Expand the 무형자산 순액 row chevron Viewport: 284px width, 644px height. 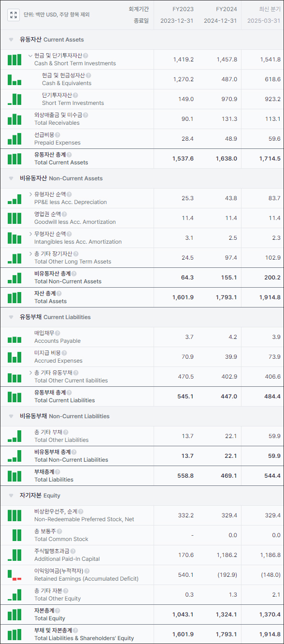(31, 234)
